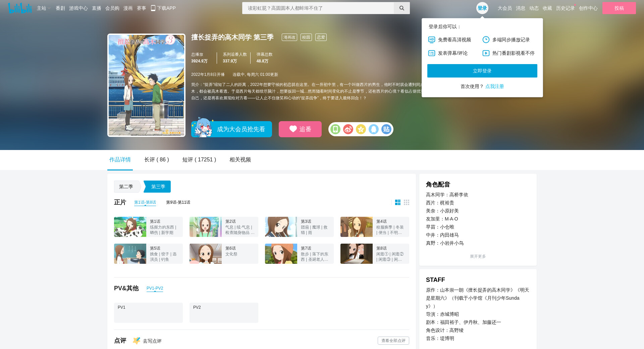Share to QQ penguin icon
The width and height of the screenshot is (644, 349).
[x=373, y=129]
